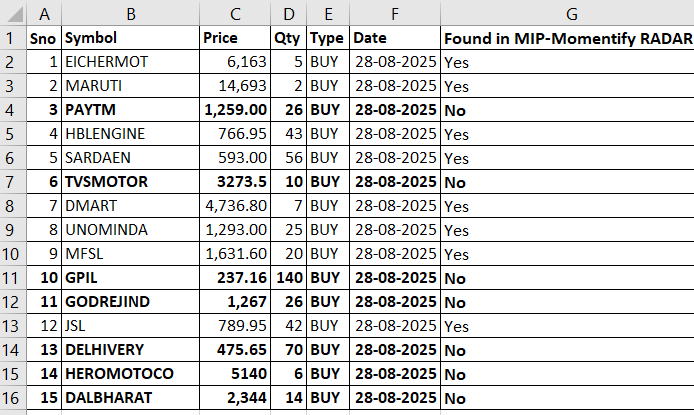Viewport: 694px width, 415px height.
Task: Click the Found in MIP-Momentify RADAR header cell
Action: (567, 38)
